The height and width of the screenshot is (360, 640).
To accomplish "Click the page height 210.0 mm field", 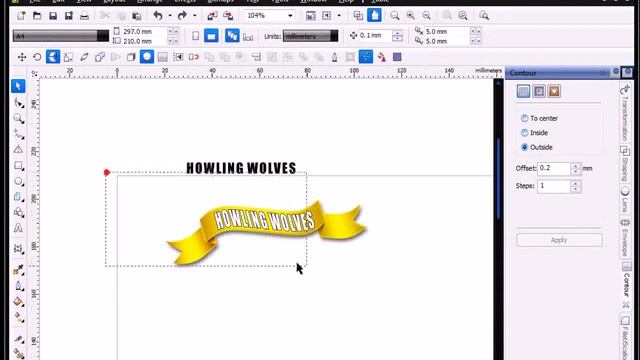I will coord(144,41).
